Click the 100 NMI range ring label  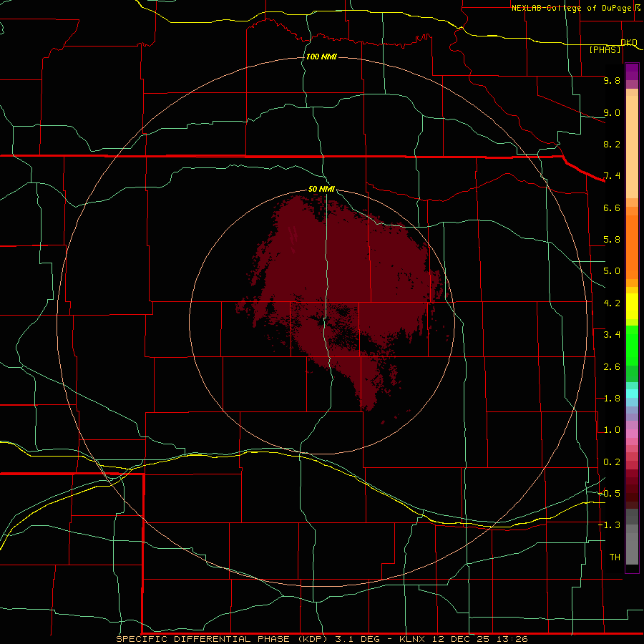click(321, 57)
